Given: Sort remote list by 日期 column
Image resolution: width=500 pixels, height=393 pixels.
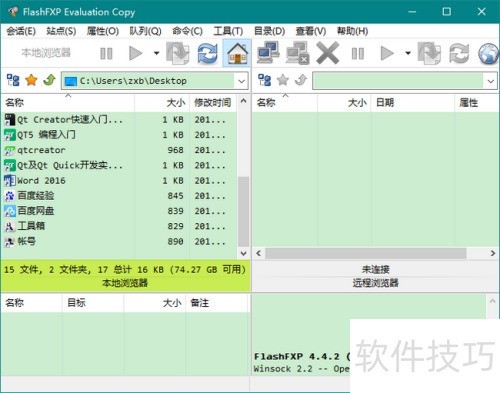Looking at the screenshot, I should (412, 103).
